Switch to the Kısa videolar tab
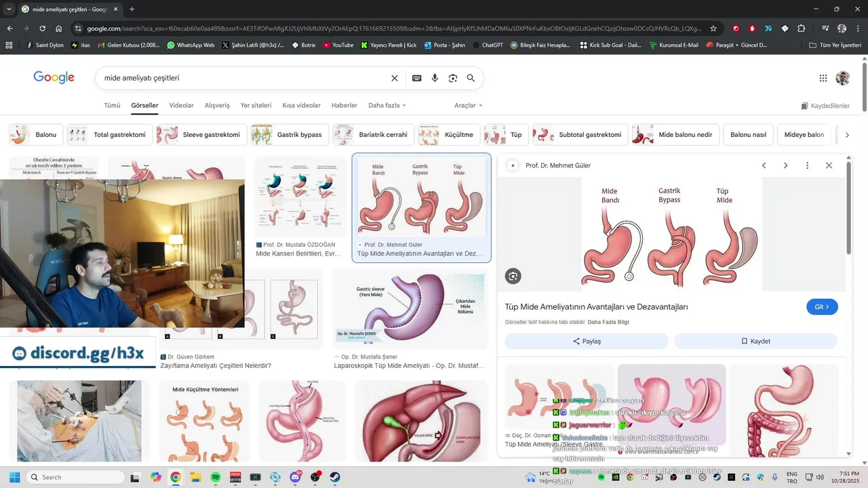This screenshot has height=488, width=868. (301, 106)
